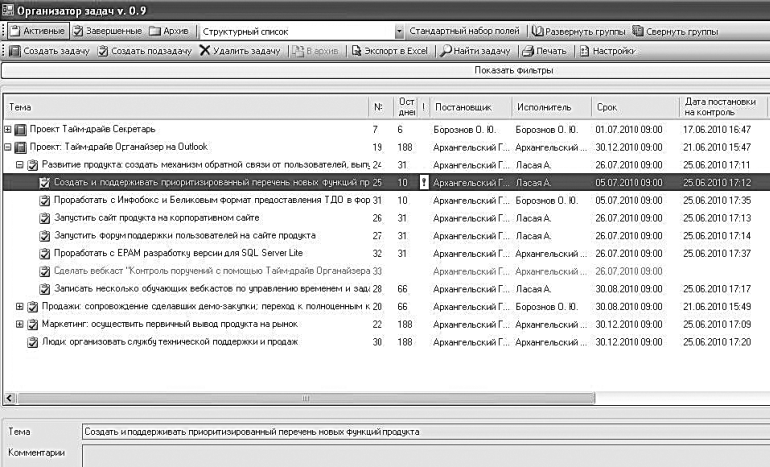Select the Проработать с EPAM разработку версии task
Viewport: 770px width, 467px height.
click(x=178, y=253)
